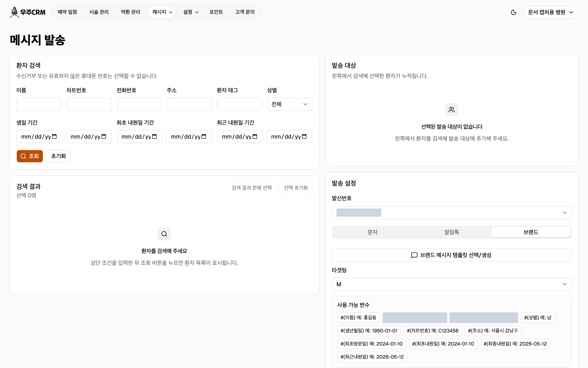The width and height of the screenshot is (588, 368).
Task: Go to 예약 일정 page
Action: (67, 12)
